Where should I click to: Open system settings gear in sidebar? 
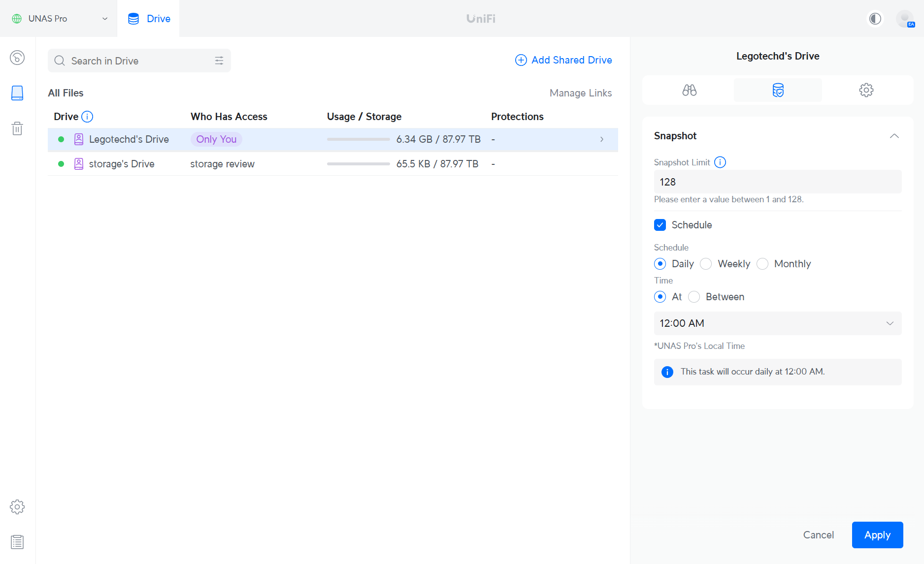17,507
